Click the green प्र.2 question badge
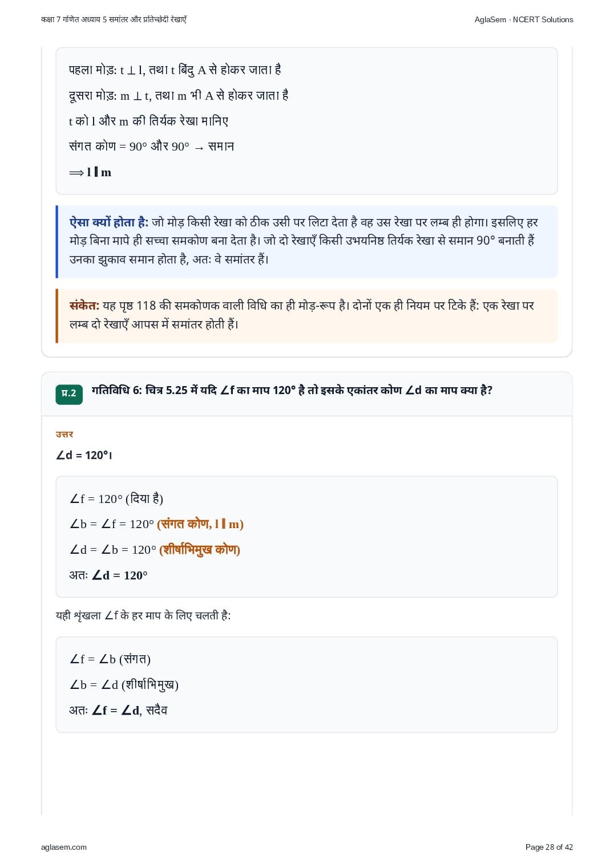614x868 pixels. click(69, 394)
